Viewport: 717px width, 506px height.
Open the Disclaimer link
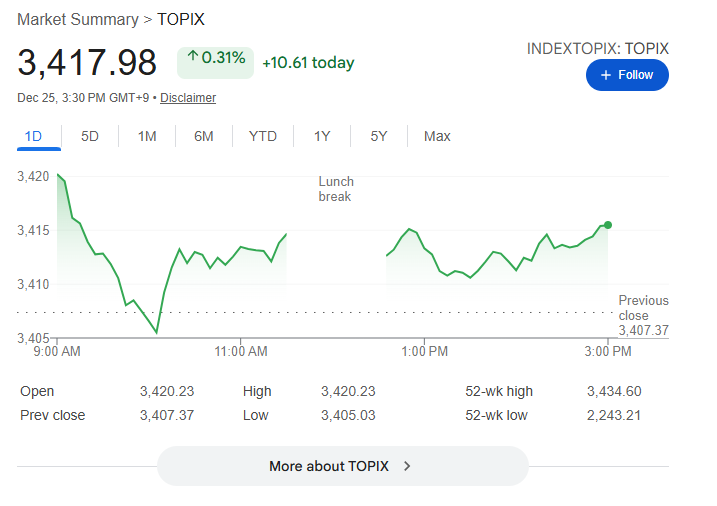188,98
